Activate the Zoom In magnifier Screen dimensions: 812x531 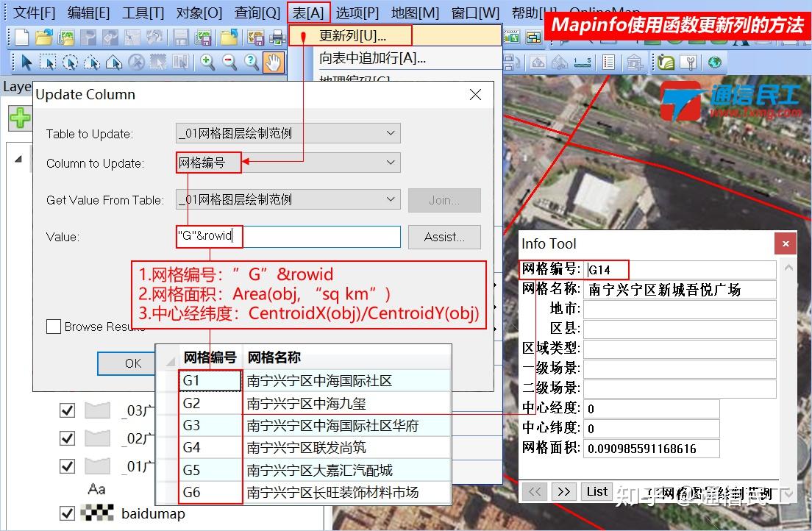coord(207,63)
